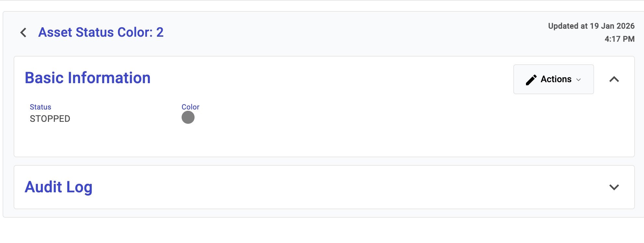The width and height of the screenshot is (644, 243).
Task: Click the word Log in Audit Log
Action: pyautogui.click(x=79, y=187)
